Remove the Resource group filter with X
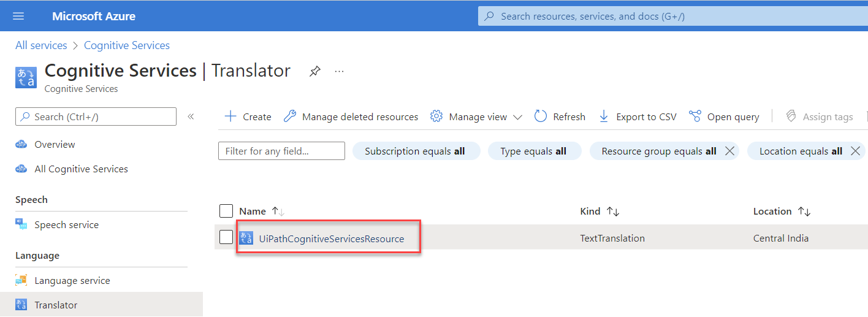The height and width of the screenshot is (317, 868). click(x=729, y=151)
